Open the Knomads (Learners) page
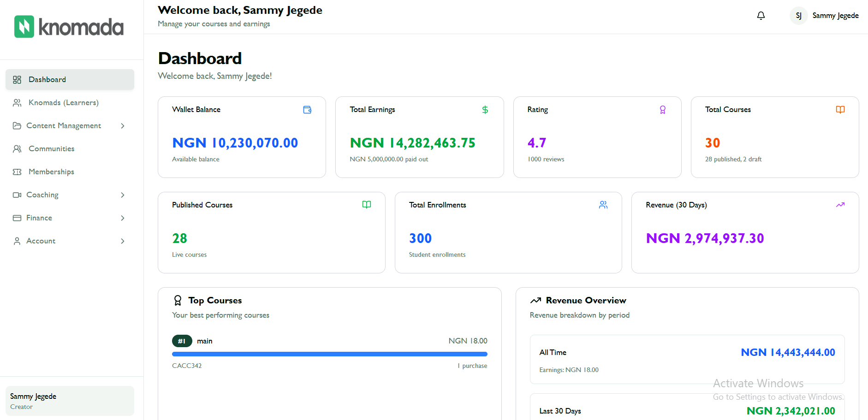This screenshot has height=420, width=868. [x=64, y=102]
